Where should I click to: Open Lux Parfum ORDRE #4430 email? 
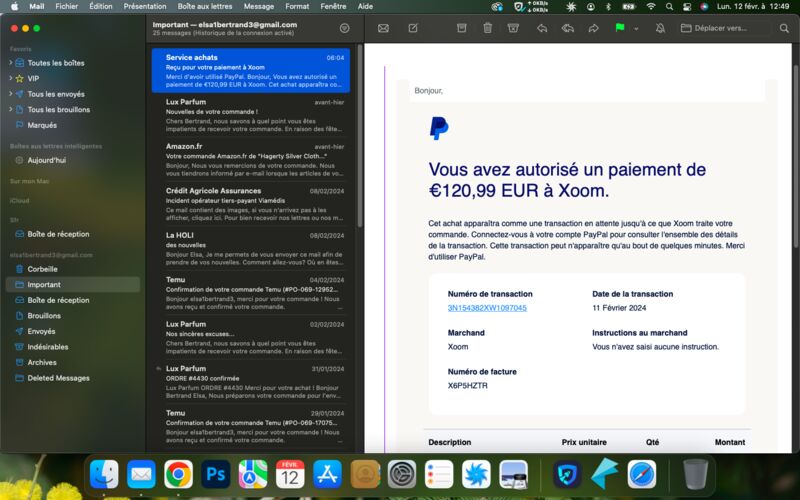[251, 381]
